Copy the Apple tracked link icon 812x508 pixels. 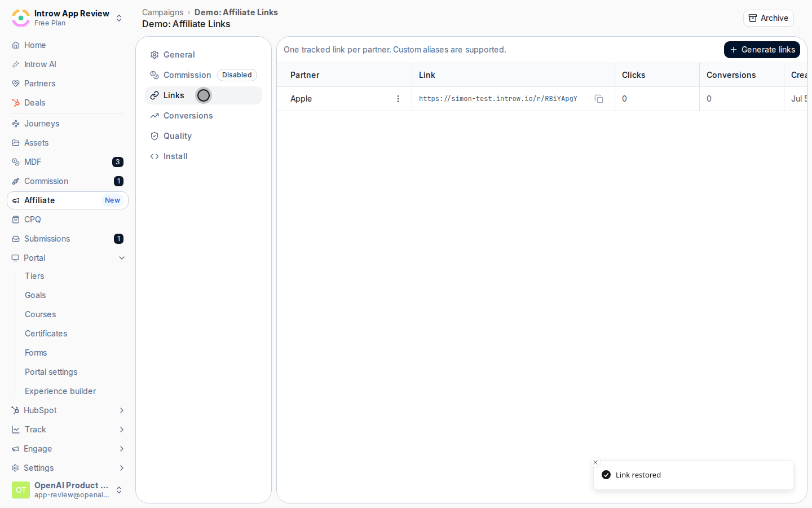click(x=599, y=99)
